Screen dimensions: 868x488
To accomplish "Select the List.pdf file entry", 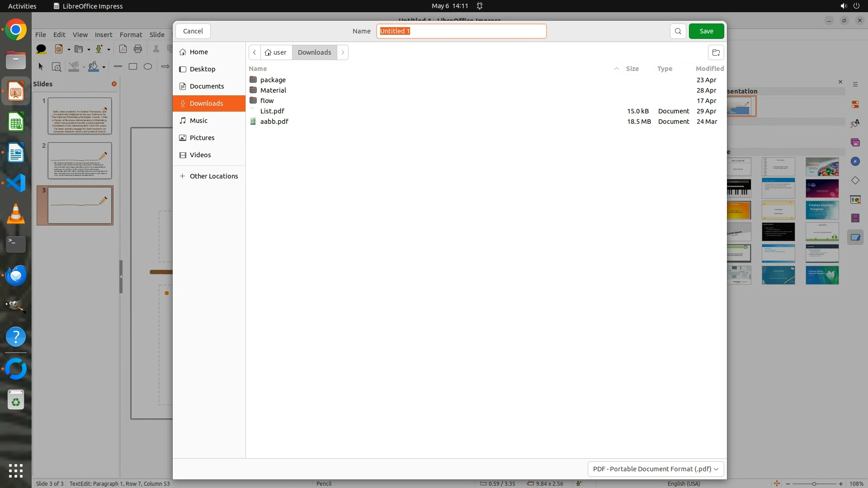I will [x=272, y=111].
